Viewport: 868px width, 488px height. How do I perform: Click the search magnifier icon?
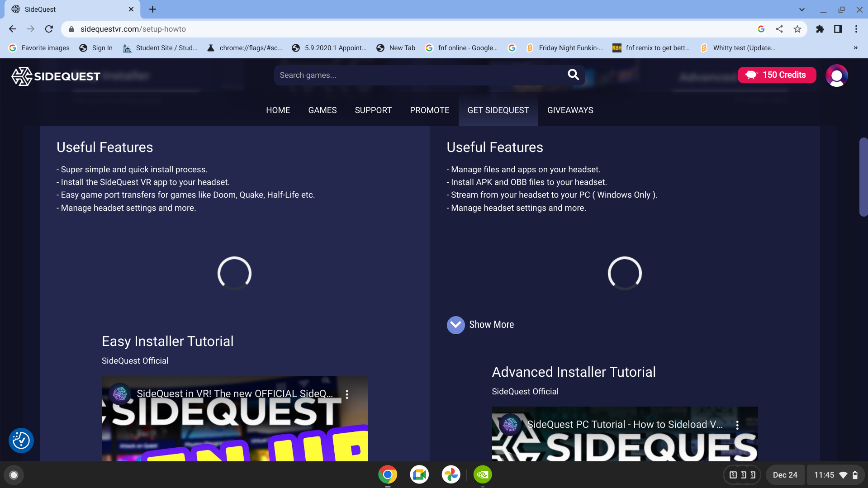tap(573, 75)
